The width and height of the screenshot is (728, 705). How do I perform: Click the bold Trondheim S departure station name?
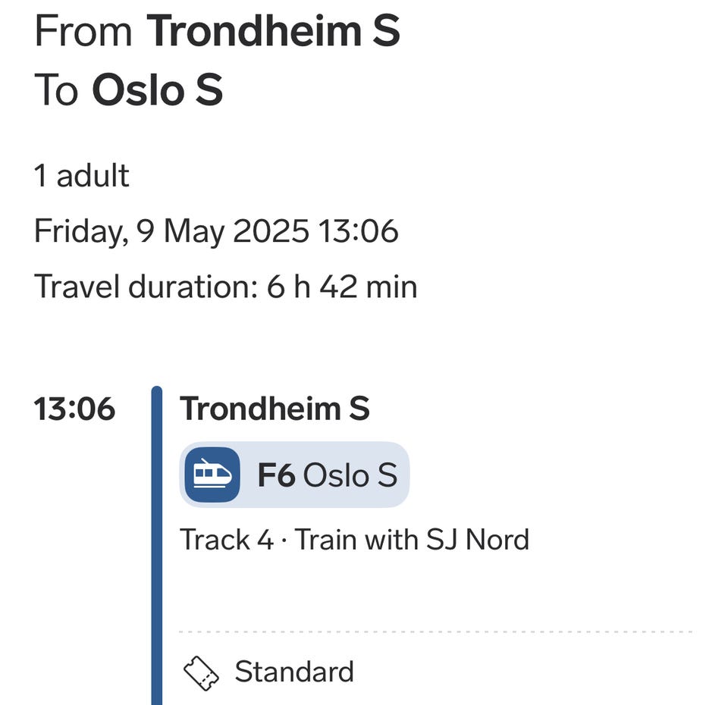pos(275,409)
